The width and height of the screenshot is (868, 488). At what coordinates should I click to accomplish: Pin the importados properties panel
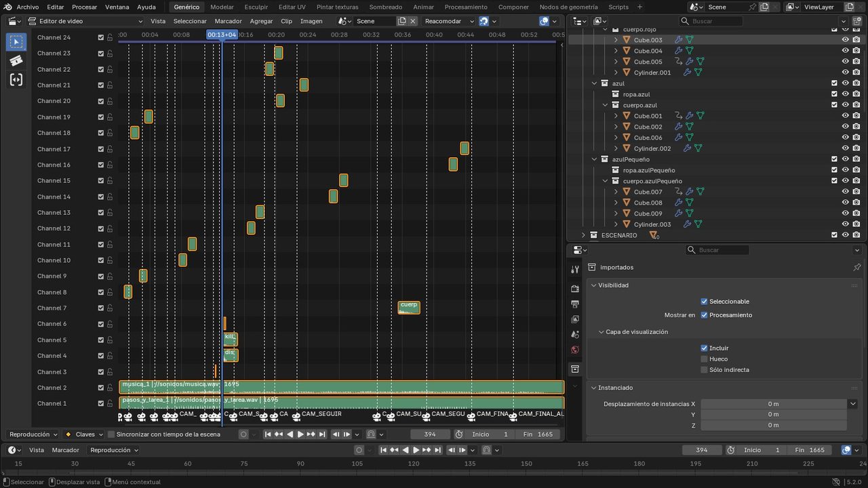857,267
